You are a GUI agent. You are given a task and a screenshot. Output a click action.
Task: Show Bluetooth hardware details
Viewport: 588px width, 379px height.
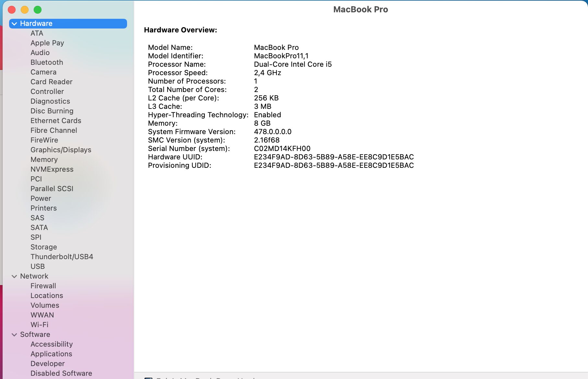point(47,63)
